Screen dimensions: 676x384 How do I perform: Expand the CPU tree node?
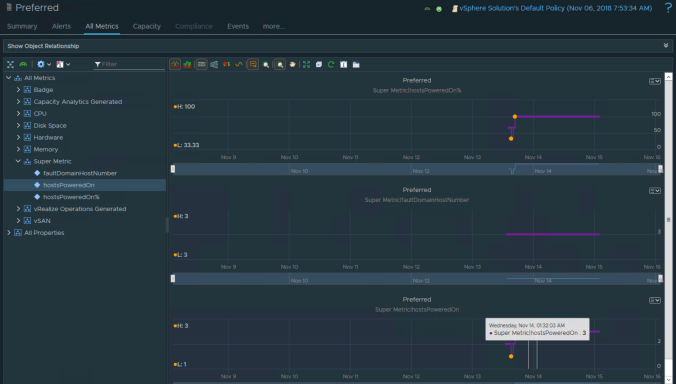(x=18, y=113)
